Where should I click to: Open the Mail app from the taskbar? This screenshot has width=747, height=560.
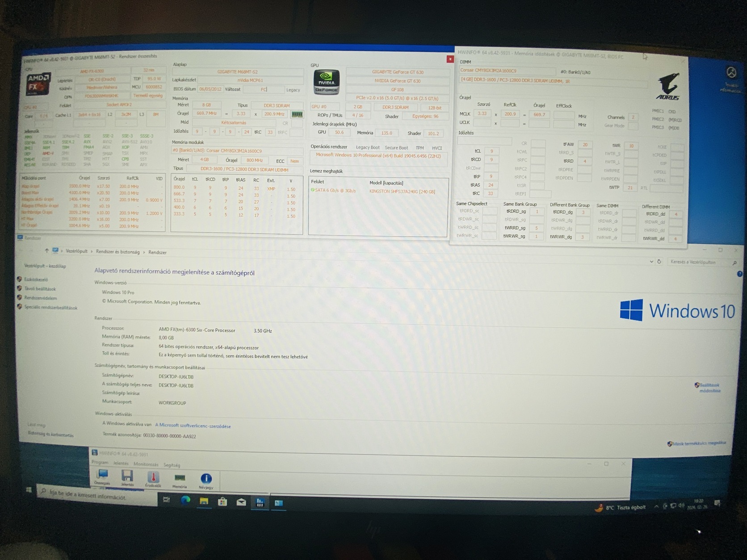point(241,502)
